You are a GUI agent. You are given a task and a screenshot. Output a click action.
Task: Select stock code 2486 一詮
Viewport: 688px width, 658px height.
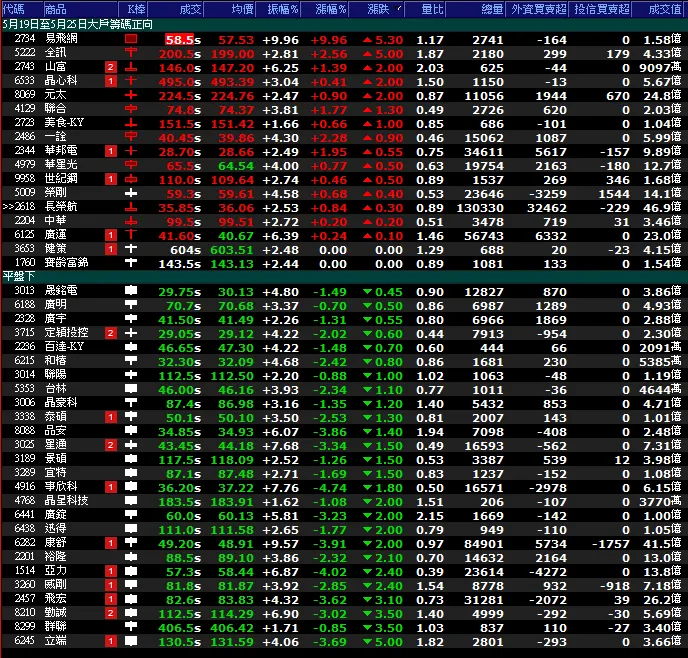point(25,136)
